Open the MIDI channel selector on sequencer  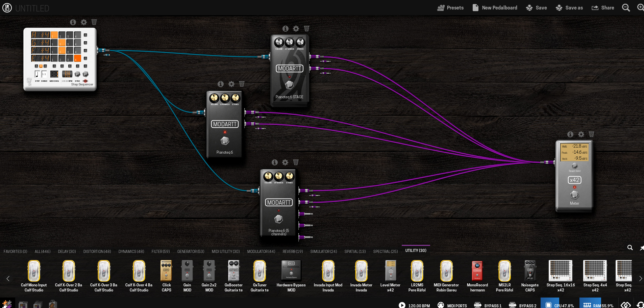coord(54,74)
